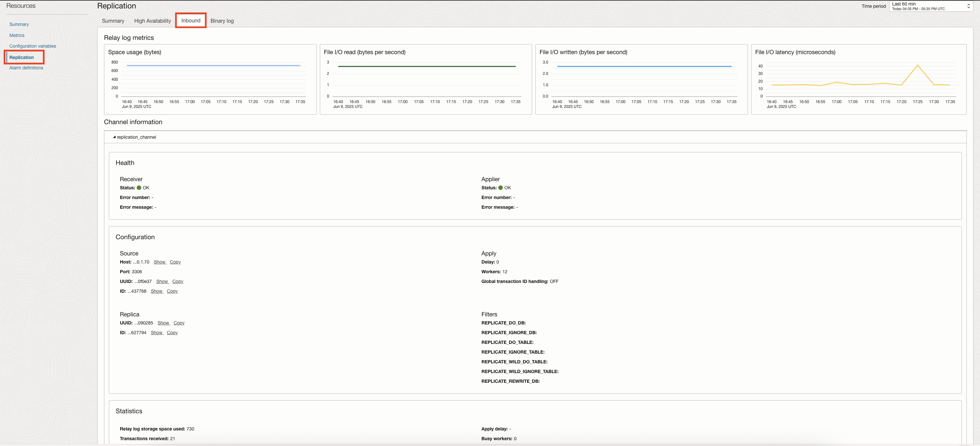
Task: Switch to the High Availability tab
Action: [152, 21]
